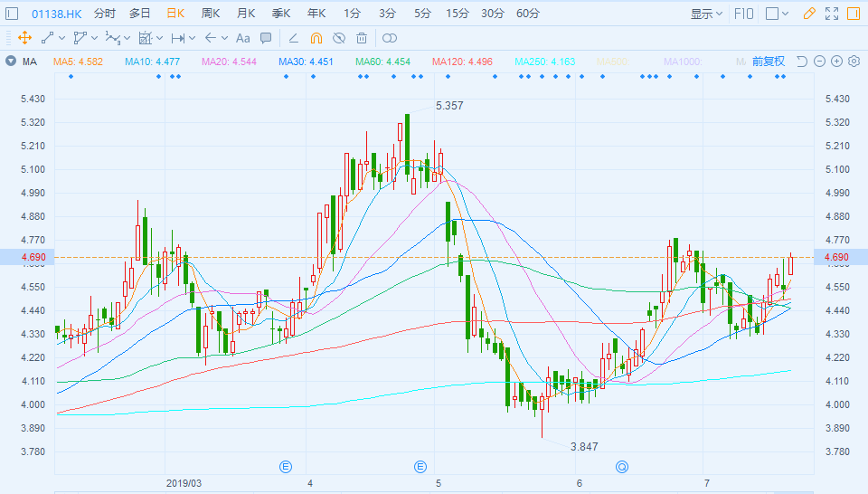868x494 pixels.
Task: Click the MA30: 4.451 indicator label
Action: 306,62
